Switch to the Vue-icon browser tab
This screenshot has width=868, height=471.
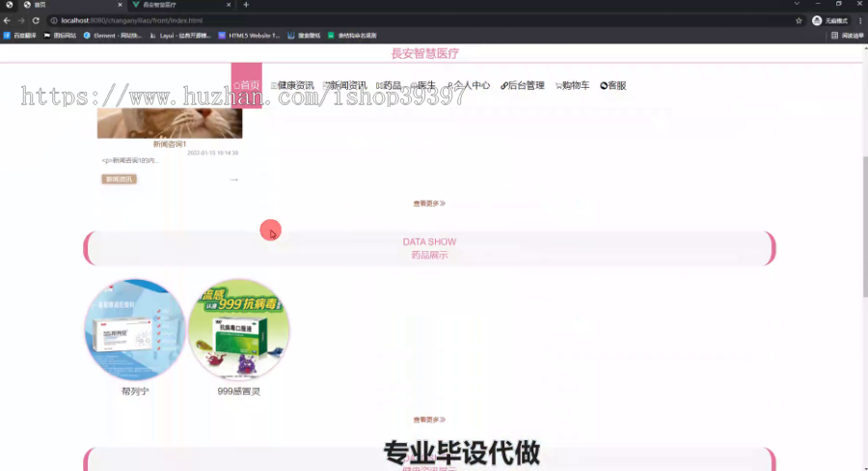(181, 5)
